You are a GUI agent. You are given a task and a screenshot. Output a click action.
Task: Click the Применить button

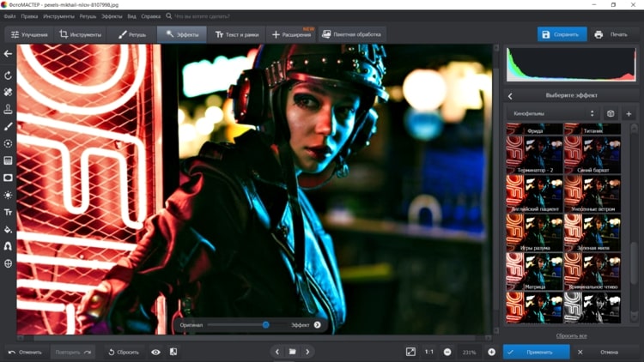point(537,352)
